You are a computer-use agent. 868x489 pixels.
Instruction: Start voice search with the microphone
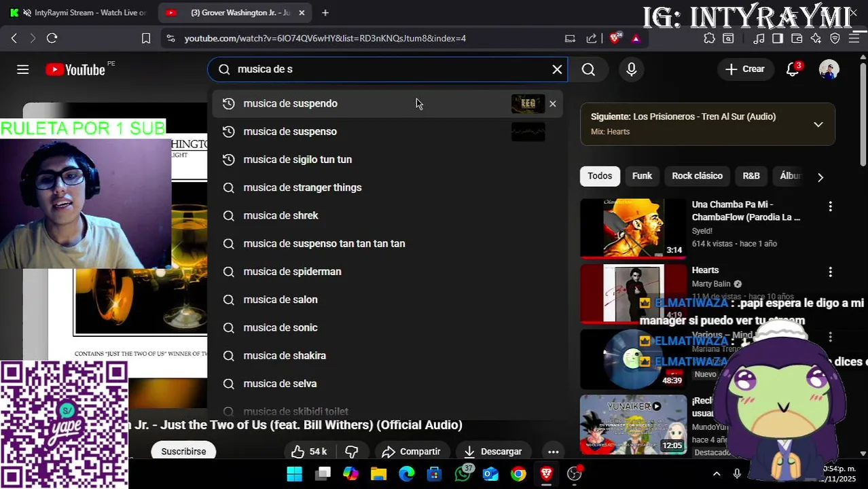point(632,69)
